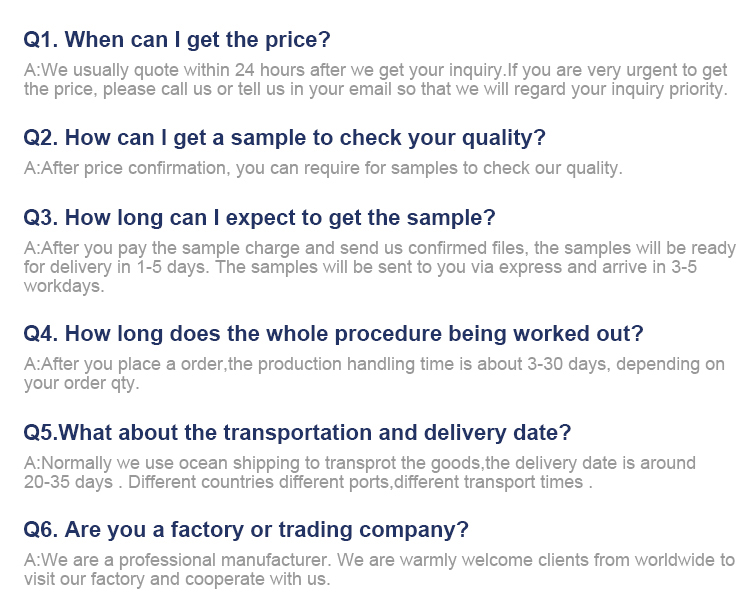This screenshot has height=595, width=750.
Task: Click the 'professional manufacturer' answer text
Action: pyautogui.click(x=379, y=570)
